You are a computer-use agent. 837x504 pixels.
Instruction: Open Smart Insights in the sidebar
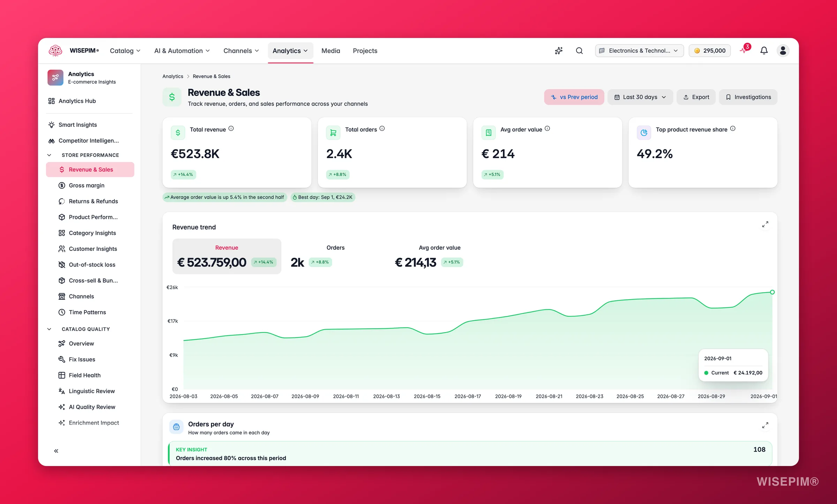click(90, 125)
